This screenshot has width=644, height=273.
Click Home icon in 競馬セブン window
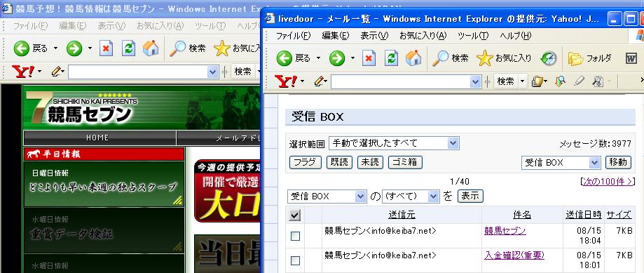pos(151,48)
